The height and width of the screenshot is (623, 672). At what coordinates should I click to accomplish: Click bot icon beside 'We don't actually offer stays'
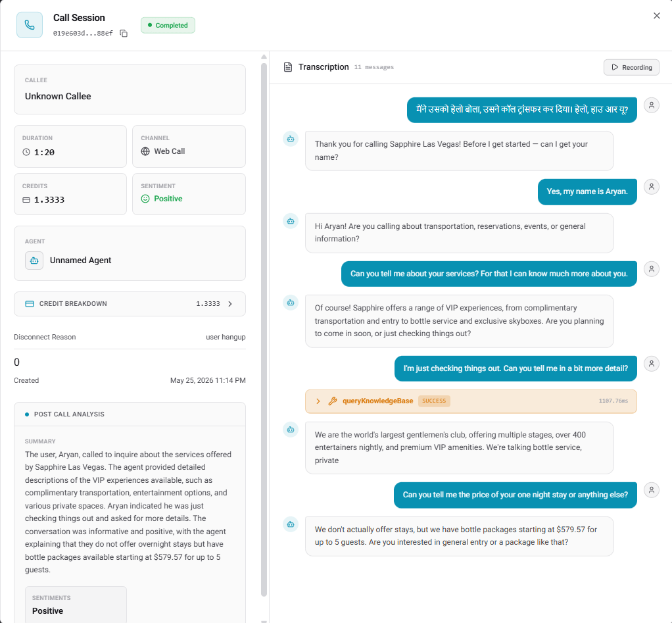coord(291,524)
